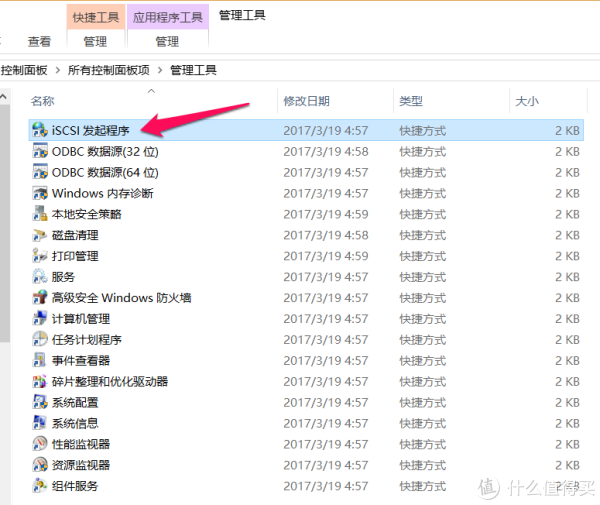Select the 碎片整理和优化驱动器 item

109,382
